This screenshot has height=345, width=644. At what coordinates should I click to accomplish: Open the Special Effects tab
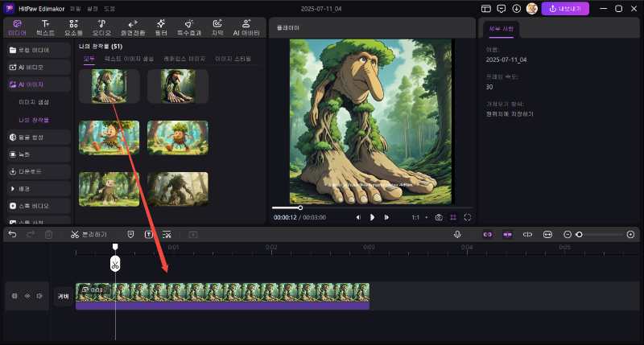point(189,28)
